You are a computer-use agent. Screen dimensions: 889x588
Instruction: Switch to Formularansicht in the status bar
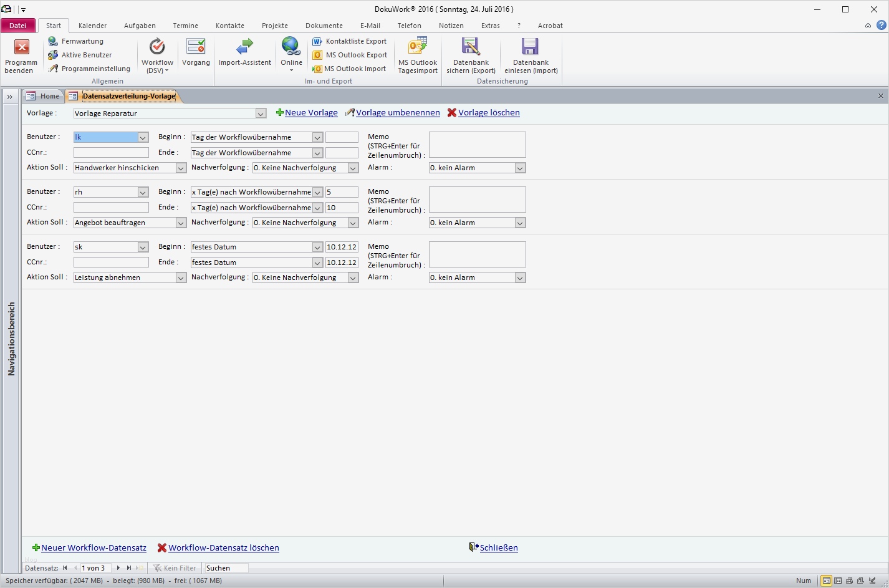pyautogui.click(x=827, y=581)
